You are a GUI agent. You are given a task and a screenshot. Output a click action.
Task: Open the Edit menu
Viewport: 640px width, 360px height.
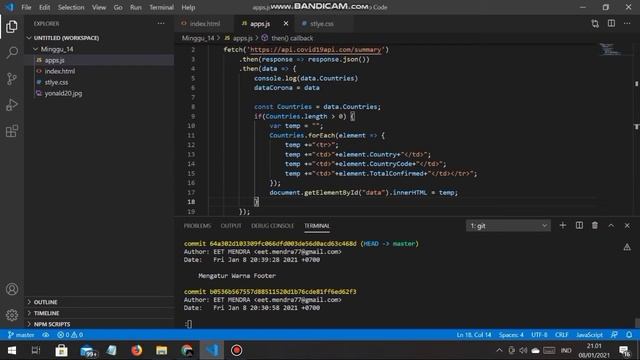(x=44, y=7)
